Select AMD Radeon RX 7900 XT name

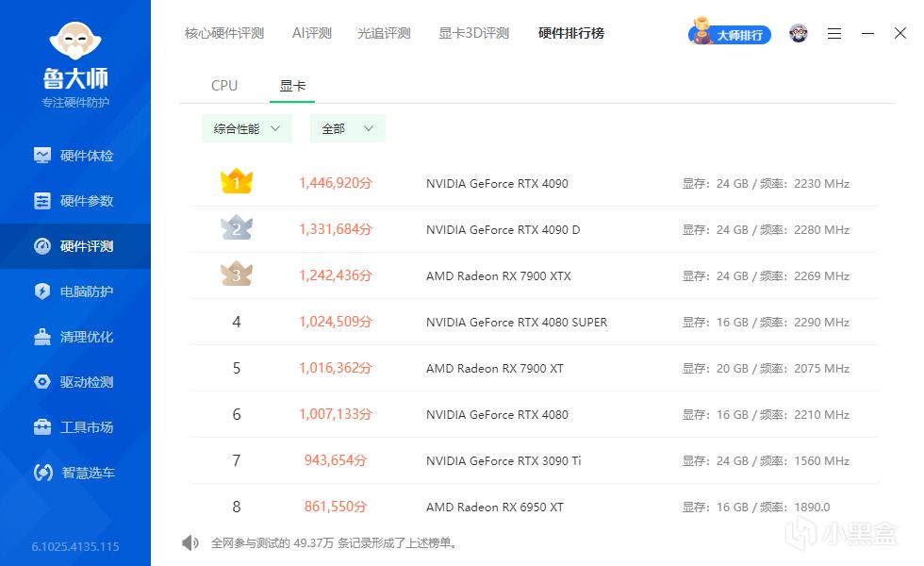495,369
